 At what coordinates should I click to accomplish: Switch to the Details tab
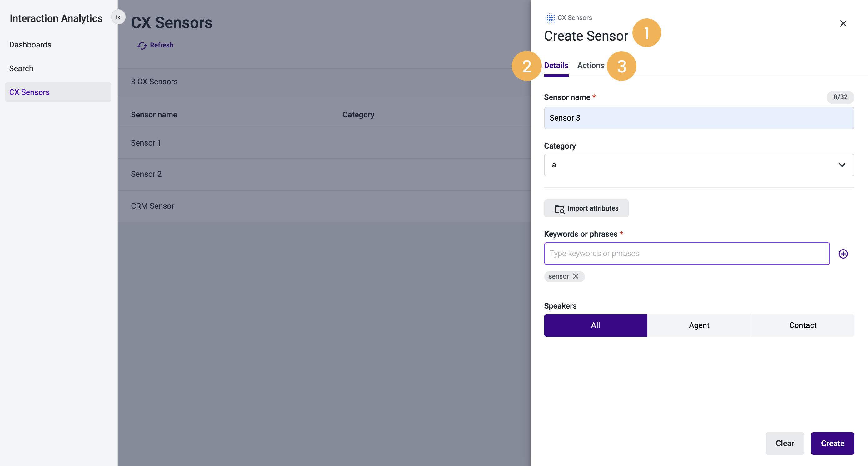tap(556, 65)
